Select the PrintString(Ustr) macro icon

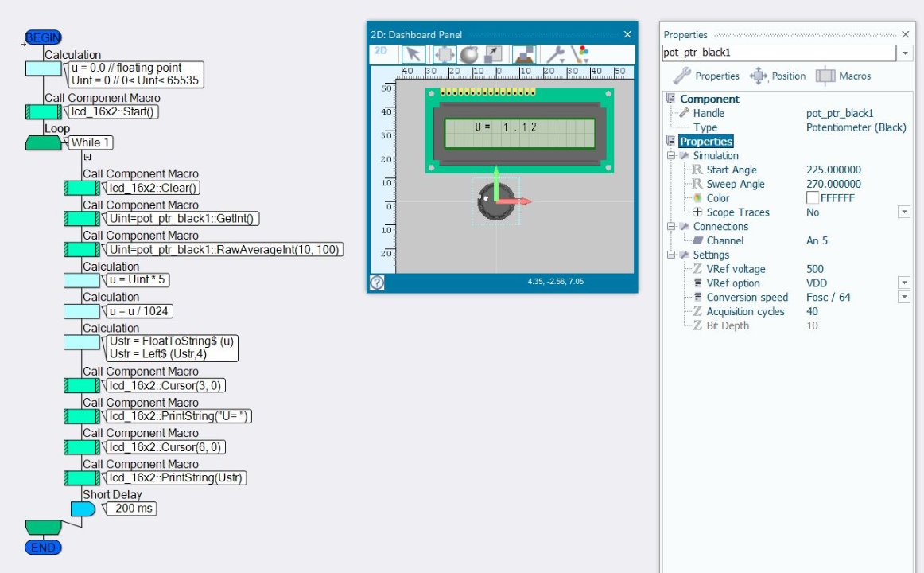click(81, 478)
